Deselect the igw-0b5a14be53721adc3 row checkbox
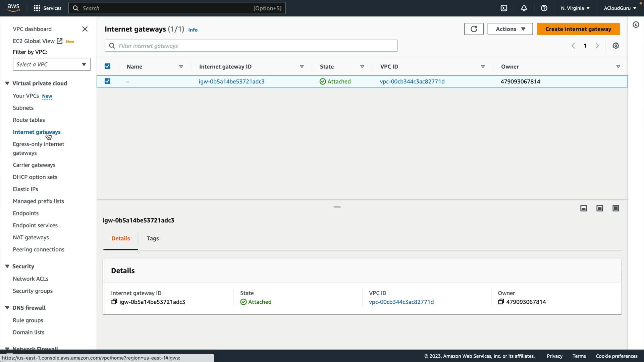This screenshot has width=644, height=362. pyautogui.click(x=107, y=81)
